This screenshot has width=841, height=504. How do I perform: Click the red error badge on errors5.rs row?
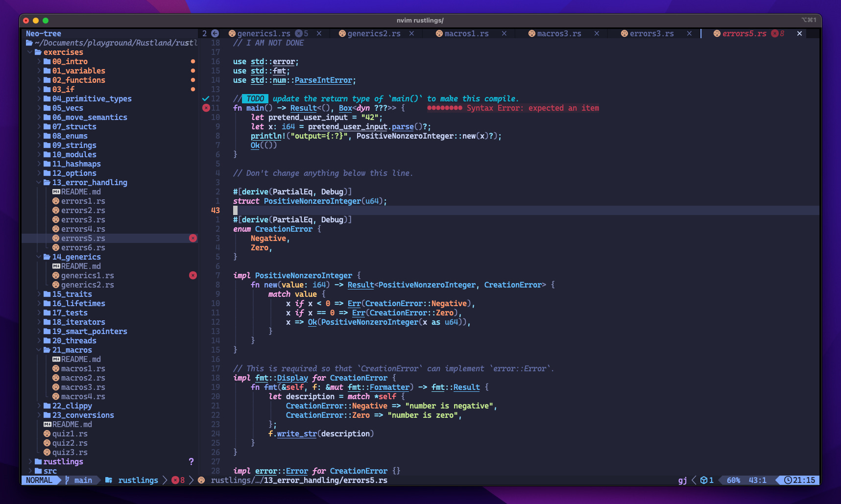coord(193,238)
